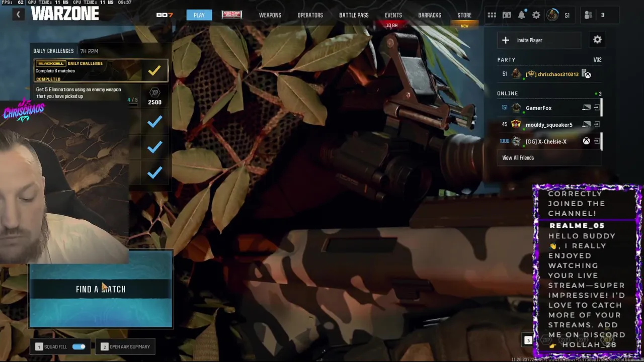The height and width of the screenshot is (362, 644).
Task: Open the BARRACKS tab
Action: (x=430, y=15)
